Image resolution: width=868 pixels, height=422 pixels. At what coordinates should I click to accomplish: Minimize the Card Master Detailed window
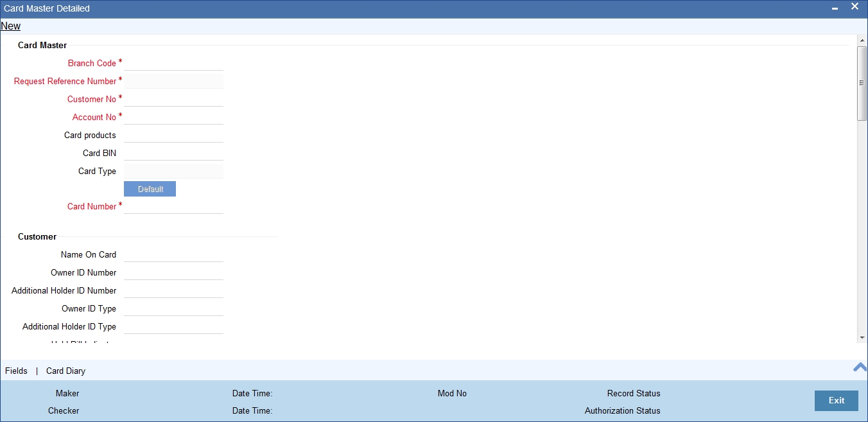(x=835, y=8)
